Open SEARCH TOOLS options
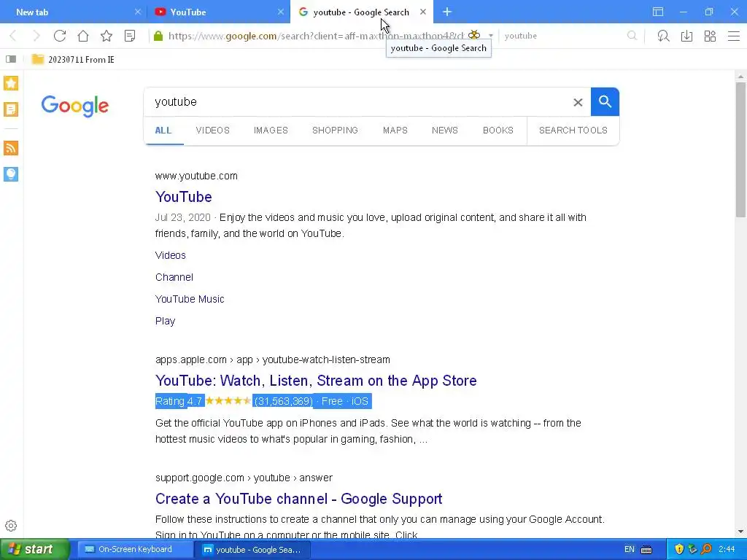This screenshot has width=747, height=560. [x=573, y=131]
